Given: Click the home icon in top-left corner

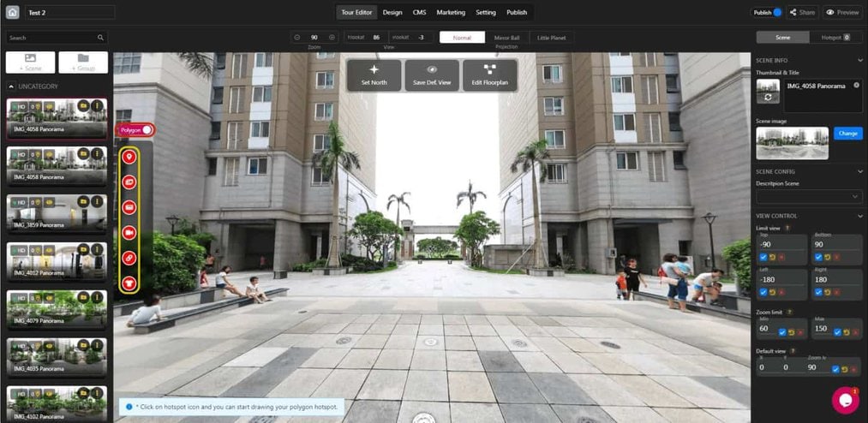Looking at the screenshot, I should [12, 12].
